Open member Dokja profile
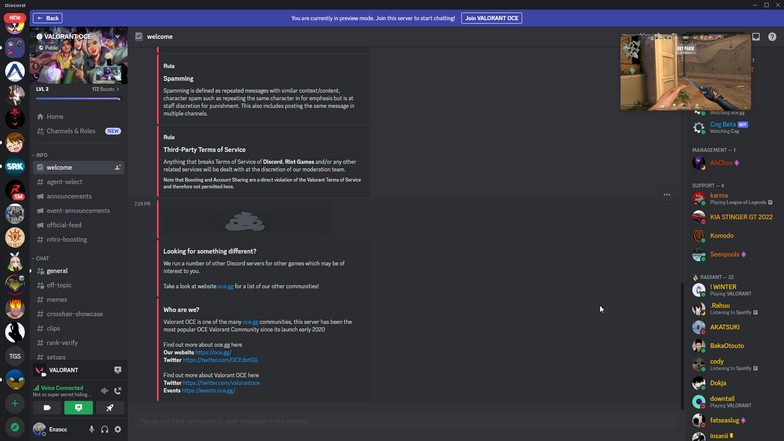 [733, 383]
